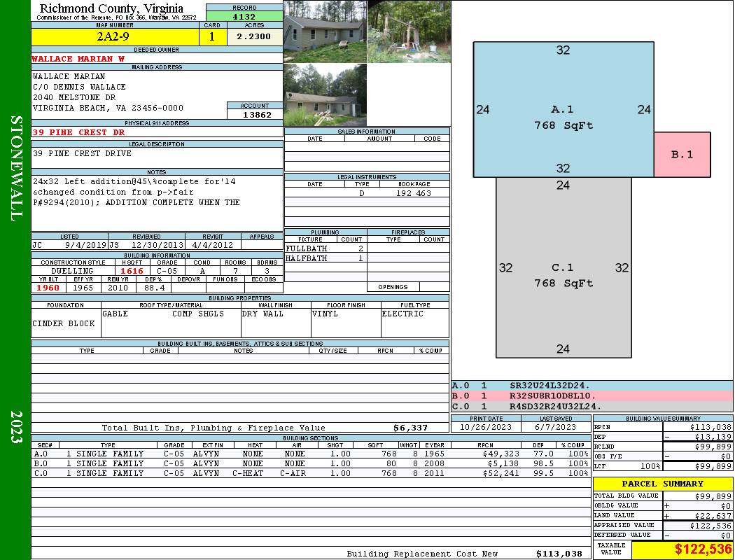Select the gray C.1 sketch section
The height and width of the screenshot is (560, 735).
[x=563, y=273]
